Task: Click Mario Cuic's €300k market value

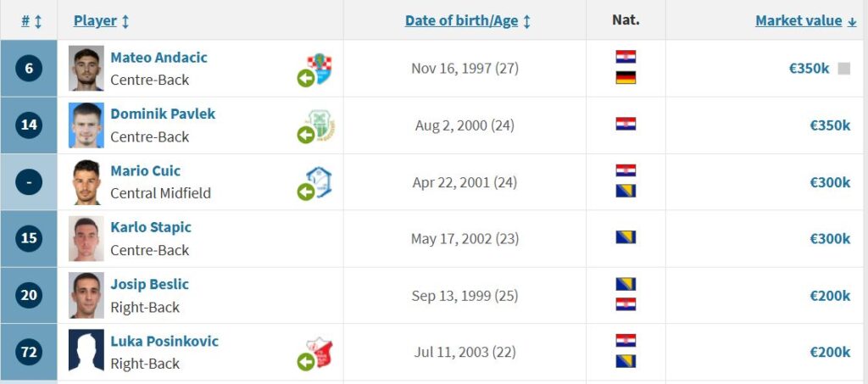Action: 830,182
